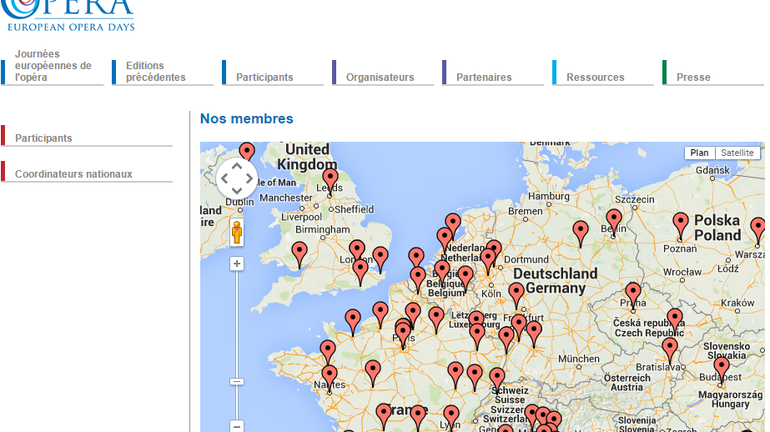Open the Journées européennes de l'opéra menu
The height and width of the screenshot is (432, 770).
tap(52, 65)
